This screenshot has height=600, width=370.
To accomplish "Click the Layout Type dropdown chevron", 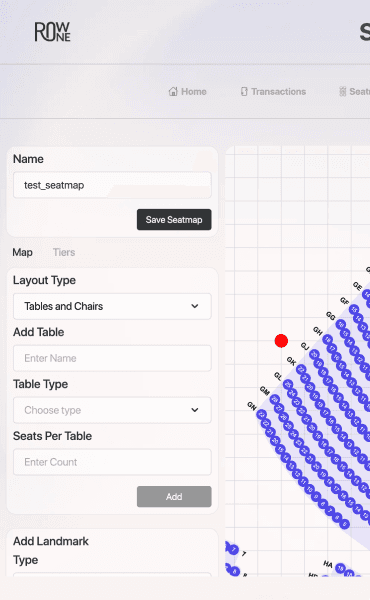I will point(195,306).
